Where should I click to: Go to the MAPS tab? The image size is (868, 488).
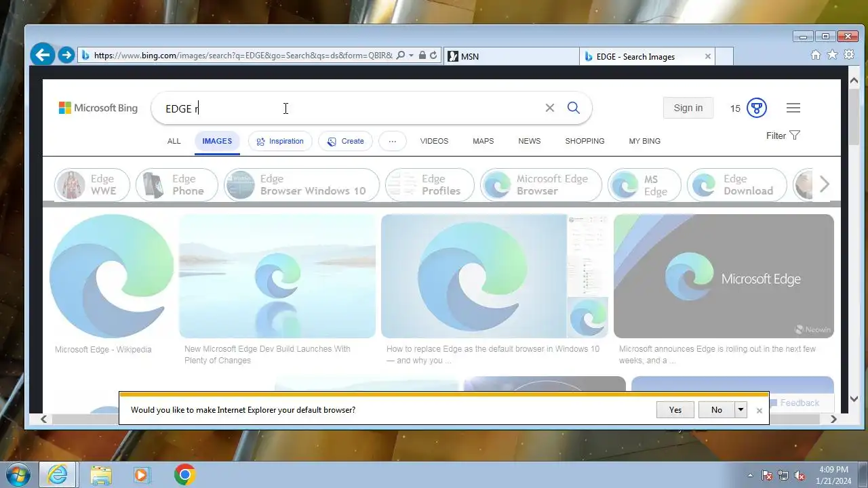point(484,141)
